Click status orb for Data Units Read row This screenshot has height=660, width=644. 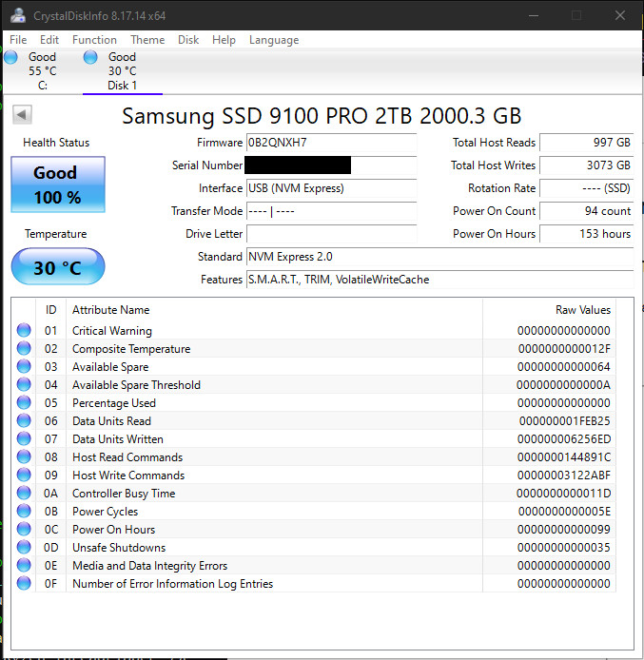[24, 420]
